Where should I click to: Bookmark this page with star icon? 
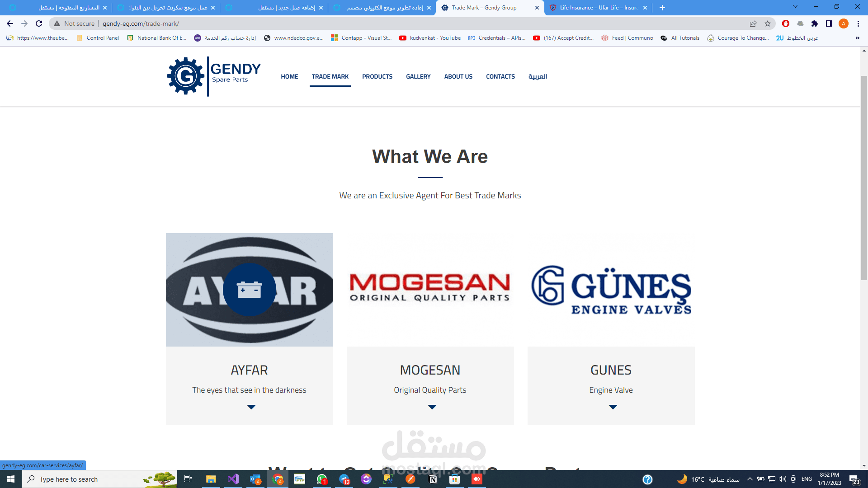768,23
